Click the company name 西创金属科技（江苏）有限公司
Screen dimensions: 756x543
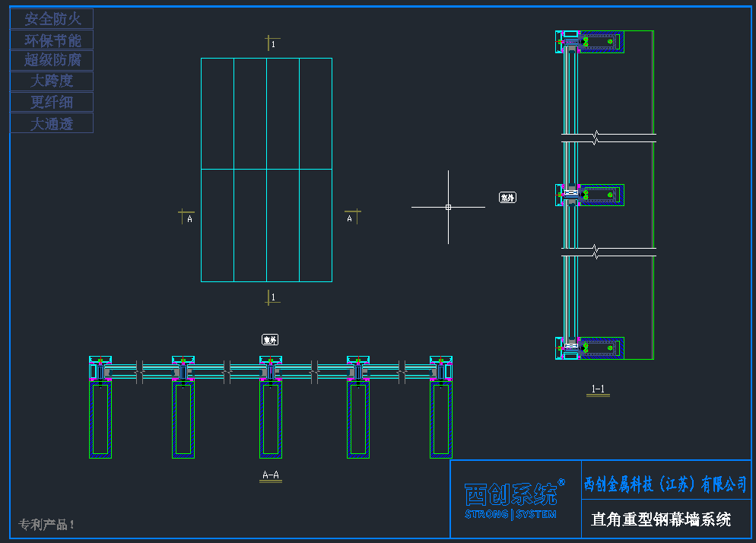pyautogui.click(x=665, y=484)
